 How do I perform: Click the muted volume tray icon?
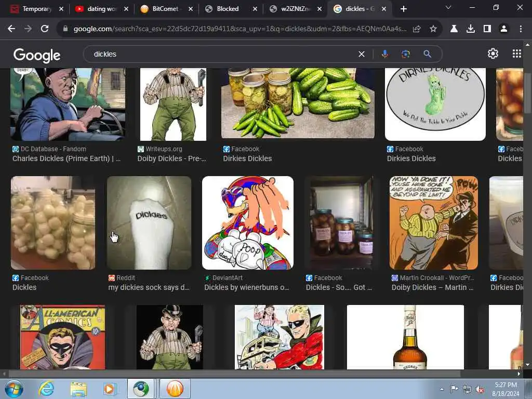coord(480,389)
